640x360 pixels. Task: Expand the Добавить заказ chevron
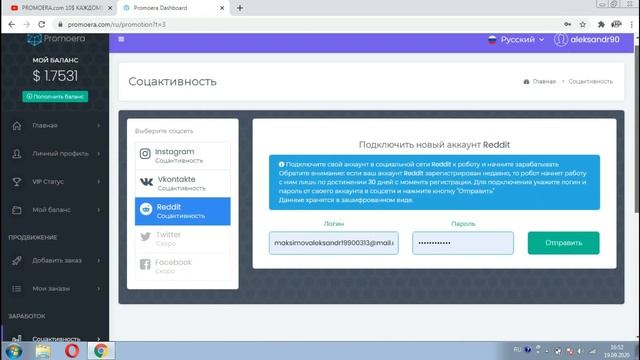pos(99,260)
